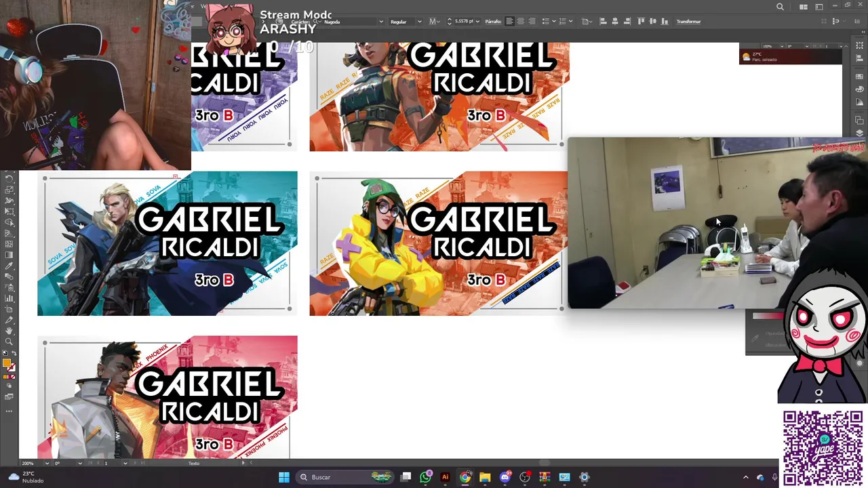Change the screen mode in toolbar
Screen dimensions: 868x488
[9, 396]
